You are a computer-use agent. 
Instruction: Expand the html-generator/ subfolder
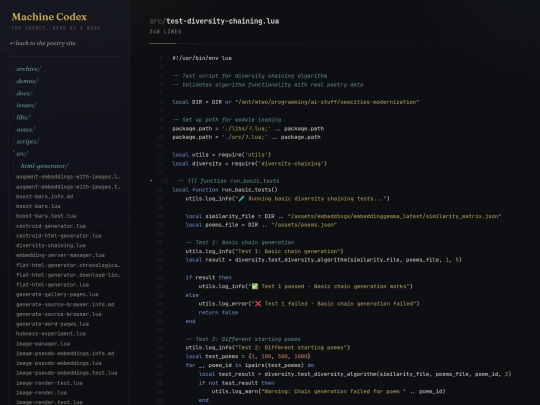44,166
